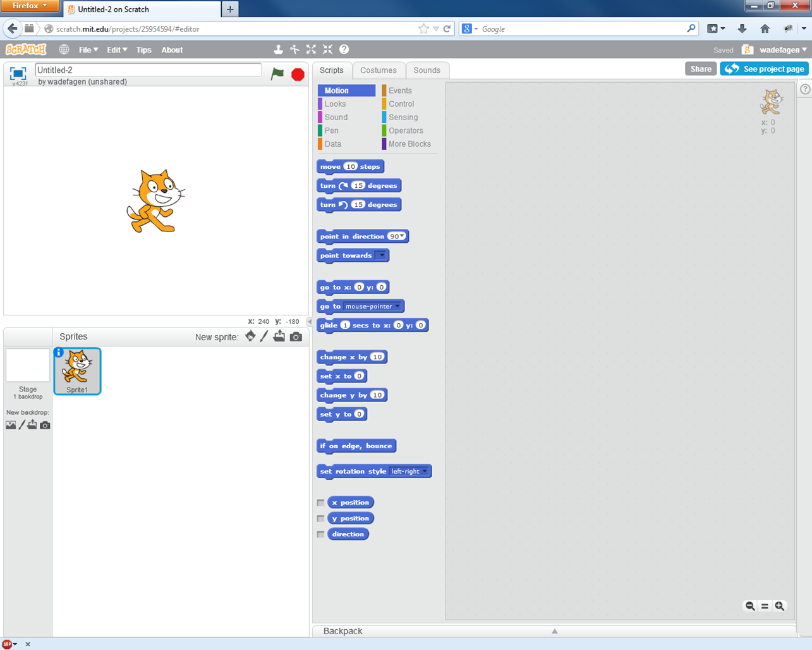The width and height of the screenshot is (812, 650).
Task: Open the rotation style left-right dropdown
Action: click(x=425, y=471)
